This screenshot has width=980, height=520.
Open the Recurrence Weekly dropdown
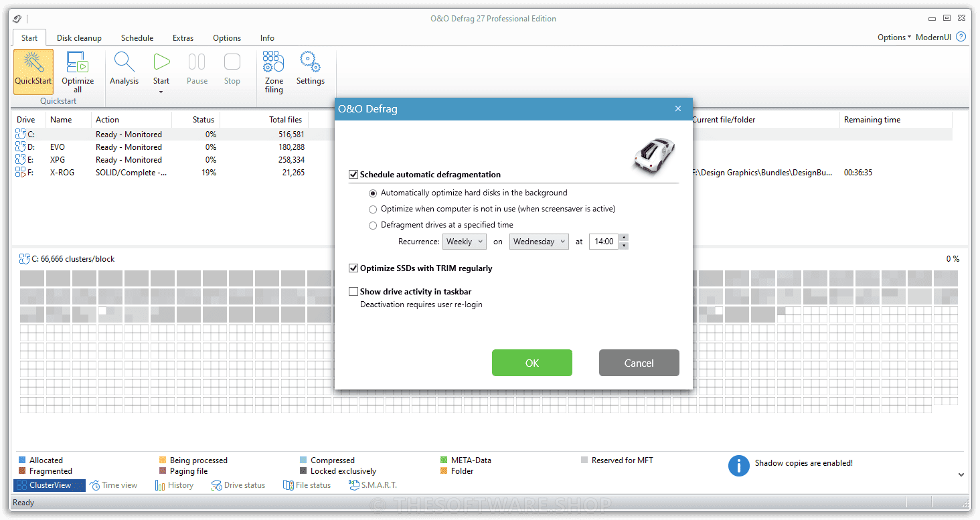coord(464,242)
